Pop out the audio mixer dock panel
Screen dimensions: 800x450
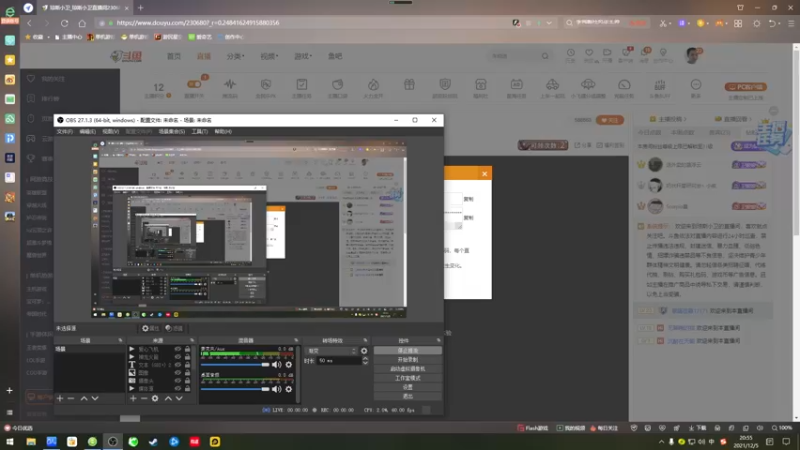[x=296, y=340]
